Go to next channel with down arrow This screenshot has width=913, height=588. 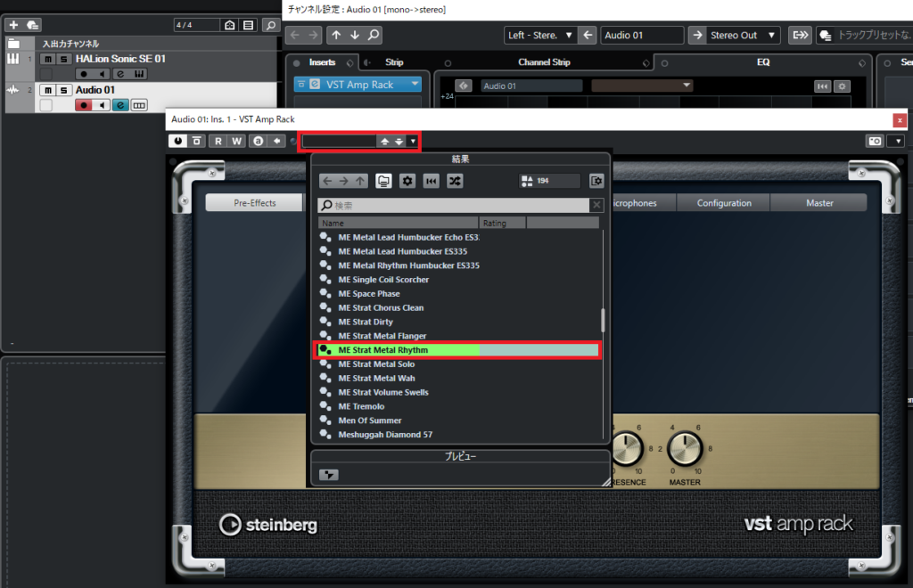(355, 35)
